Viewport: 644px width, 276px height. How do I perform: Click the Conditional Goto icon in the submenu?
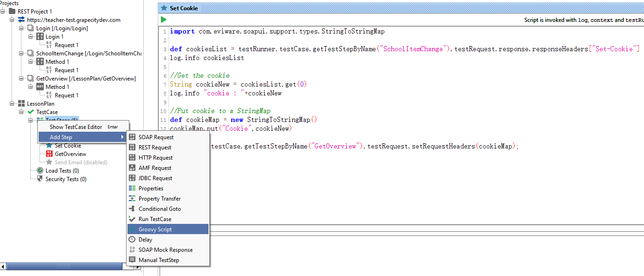132,209
